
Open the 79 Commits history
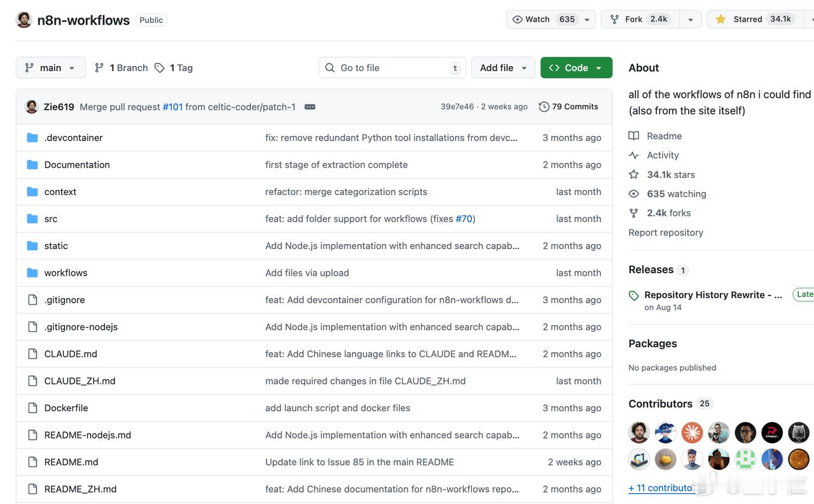coord(569,107)
